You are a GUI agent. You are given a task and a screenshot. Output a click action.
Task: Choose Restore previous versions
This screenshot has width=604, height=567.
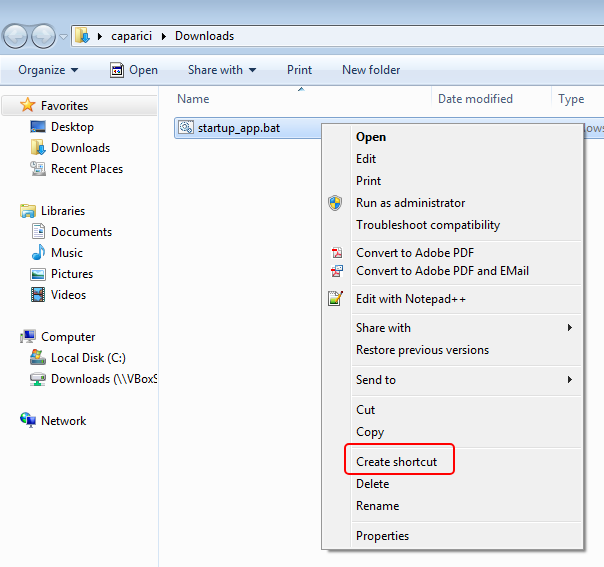[x=422, y=350]
